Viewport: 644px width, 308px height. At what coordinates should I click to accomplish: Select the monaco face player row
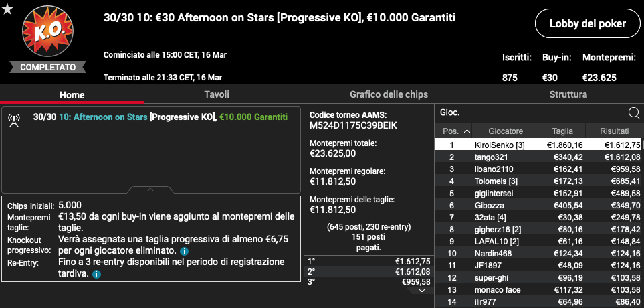click(x=538, y=290)
